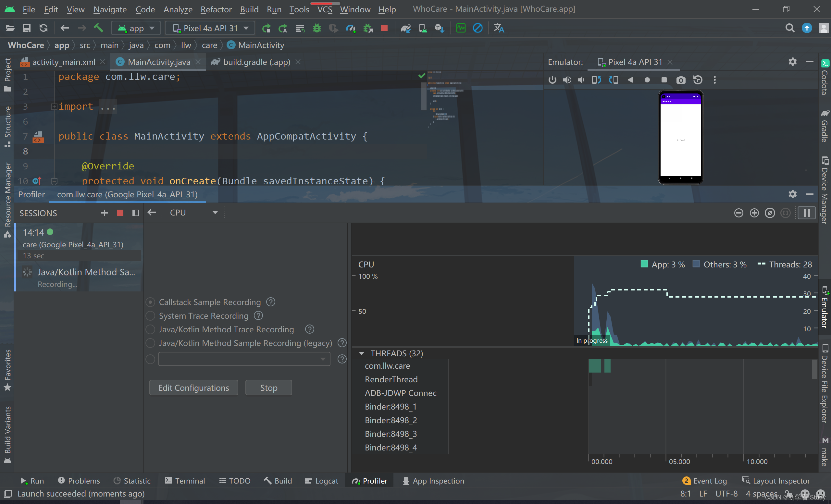Expand the folded import statements
Viewport: 831px width, 504px height.
[54, 106]
